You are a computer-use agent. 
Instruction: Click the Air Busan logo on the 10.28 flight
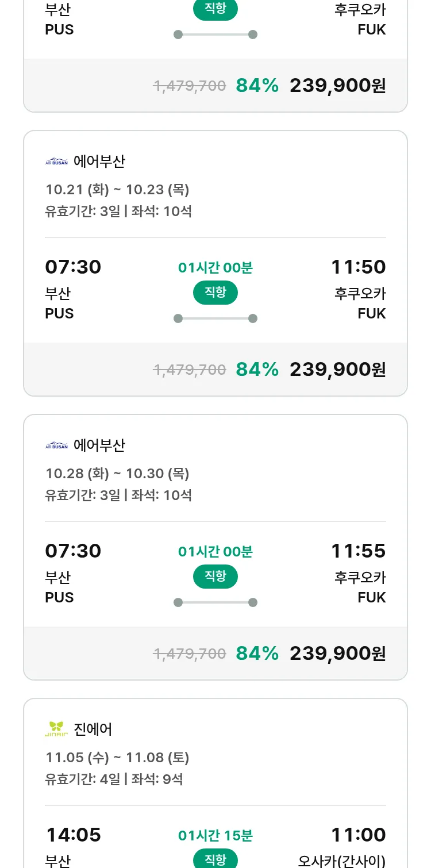[56, 445]
